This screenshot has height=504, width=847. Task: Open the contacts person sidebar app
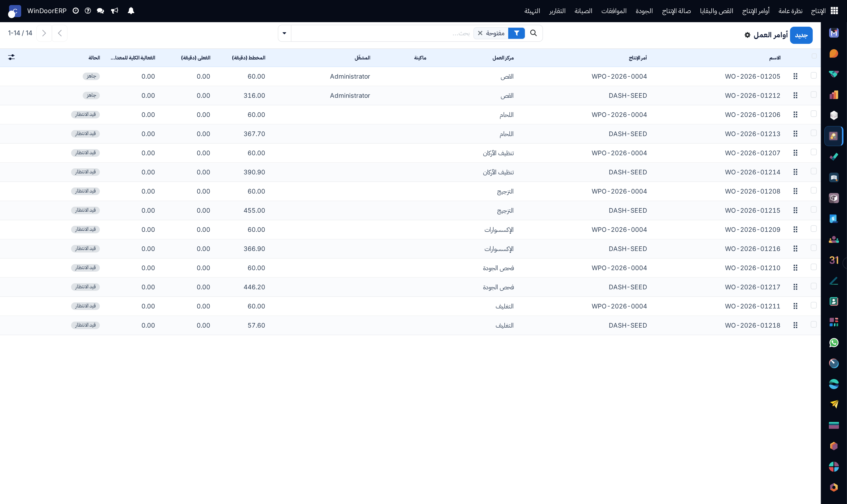click(834, 301)
